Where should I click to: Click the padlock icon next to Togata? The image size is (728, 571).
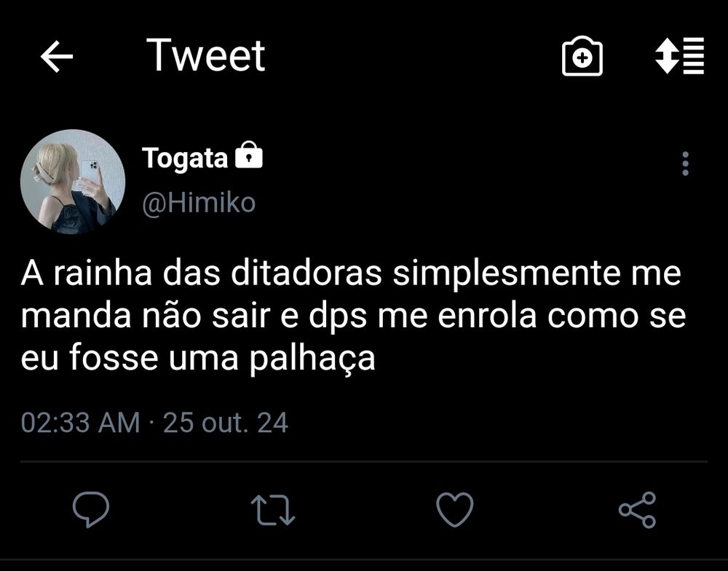tap(251, 155)
